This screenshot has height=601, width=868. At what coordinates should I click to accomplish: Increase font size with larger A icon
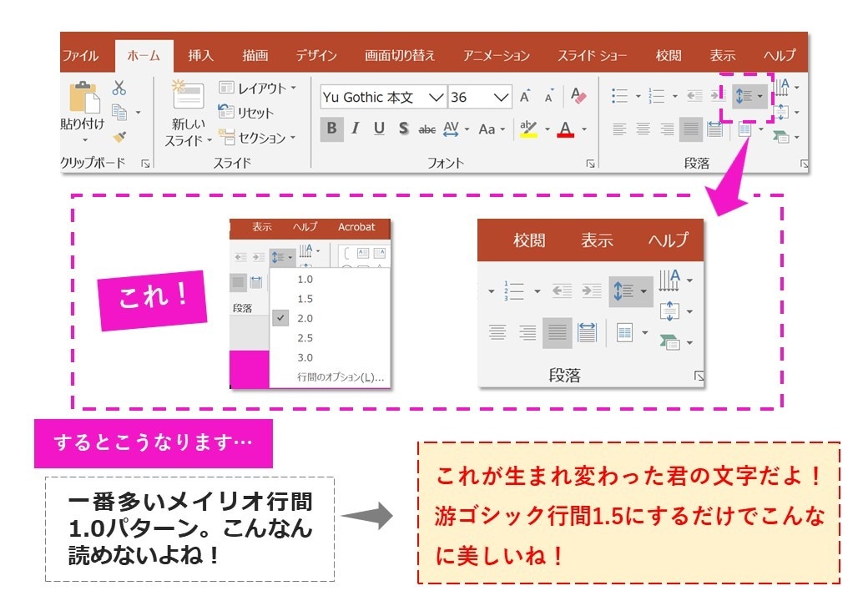click(525, 96)
